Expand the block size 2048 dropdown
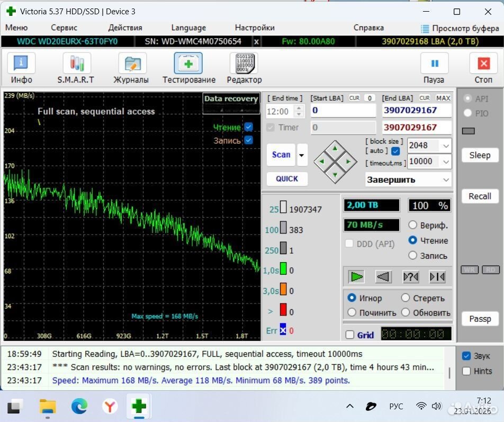 [x=445, y=146]
